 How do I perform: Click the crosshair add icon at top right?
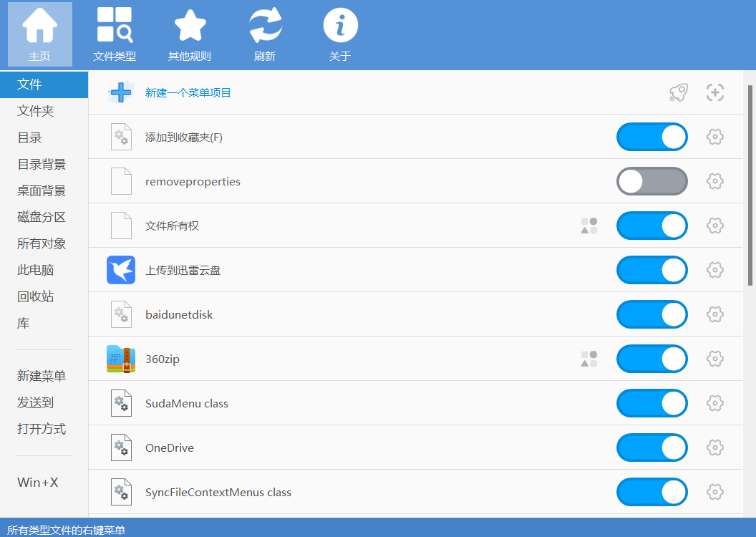tap(714, 92)
